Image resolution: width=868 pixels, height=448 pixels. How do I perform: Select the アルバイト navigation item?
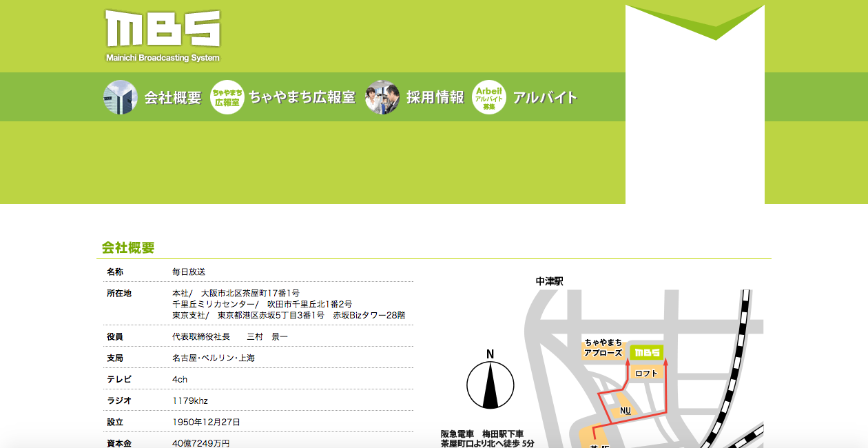tap(545, 97)
